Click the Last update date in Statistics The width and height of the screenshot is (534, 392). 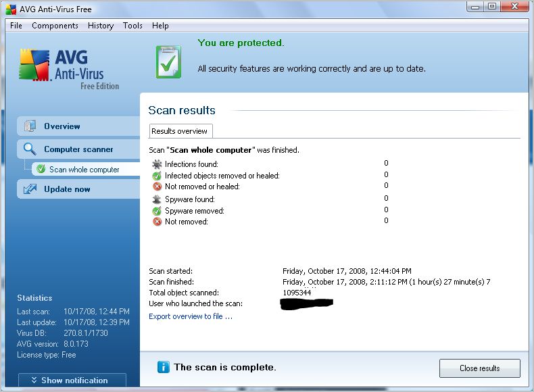click(x=97, y=322)
